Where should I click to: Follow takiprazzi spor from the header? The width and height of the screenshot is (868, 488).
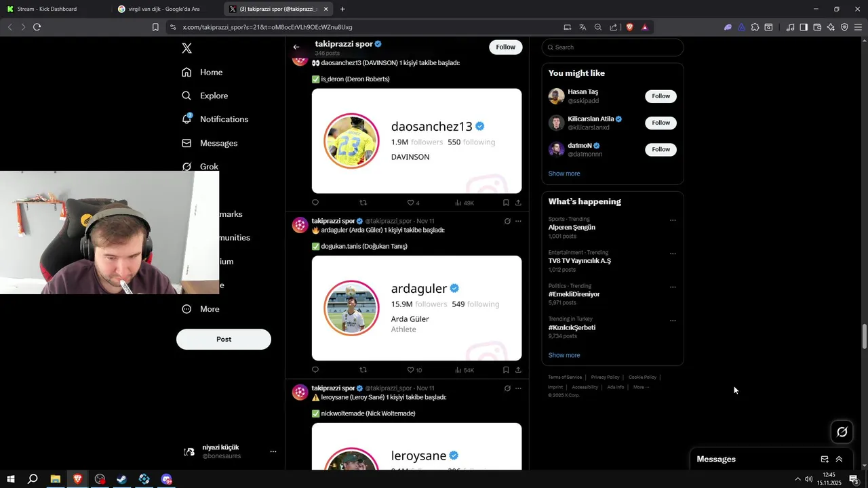point(506,47)
